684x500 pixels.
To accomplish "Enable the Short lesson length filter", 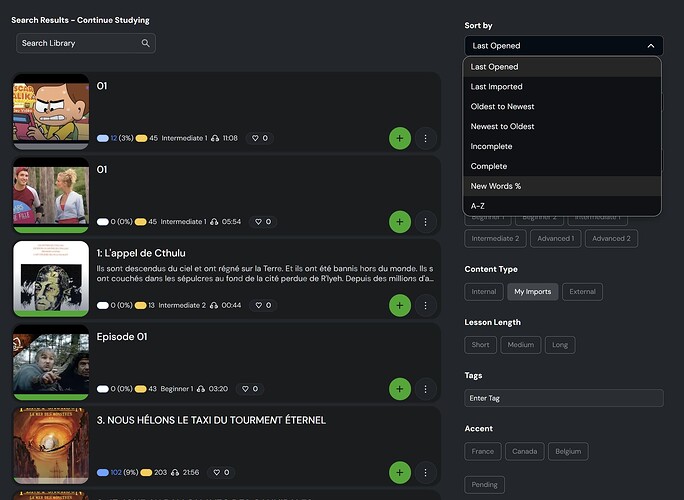I will click(480, 345).
